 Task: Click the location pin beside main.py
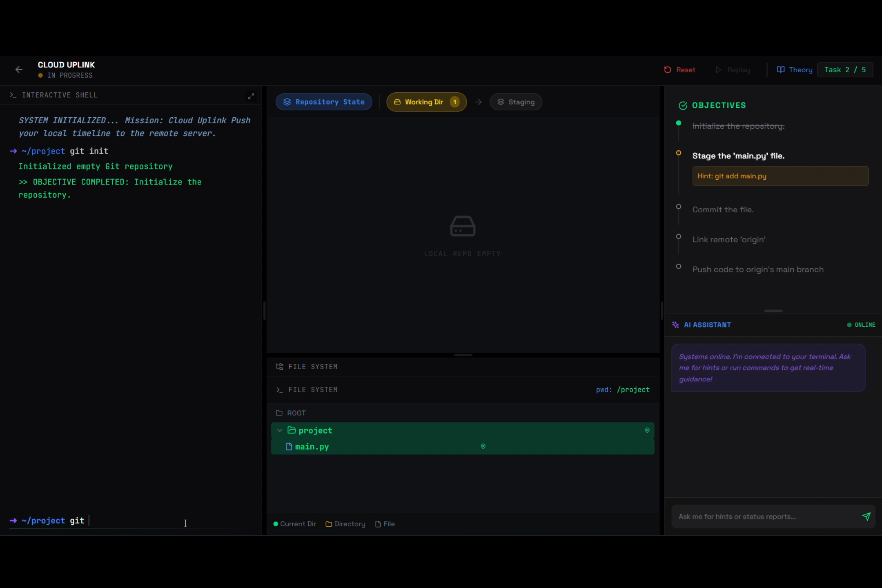point(483,446)
